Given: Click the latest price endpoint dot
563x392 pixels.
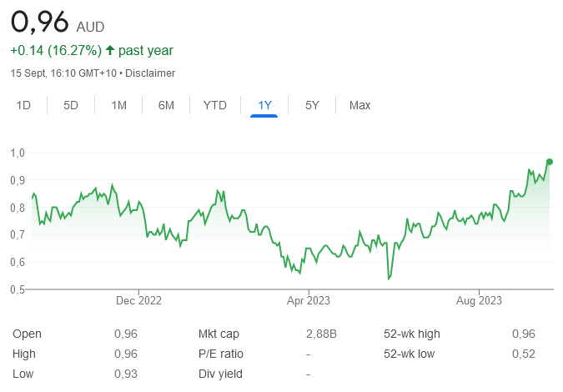Looking at the screenshot, I should 550,162.
